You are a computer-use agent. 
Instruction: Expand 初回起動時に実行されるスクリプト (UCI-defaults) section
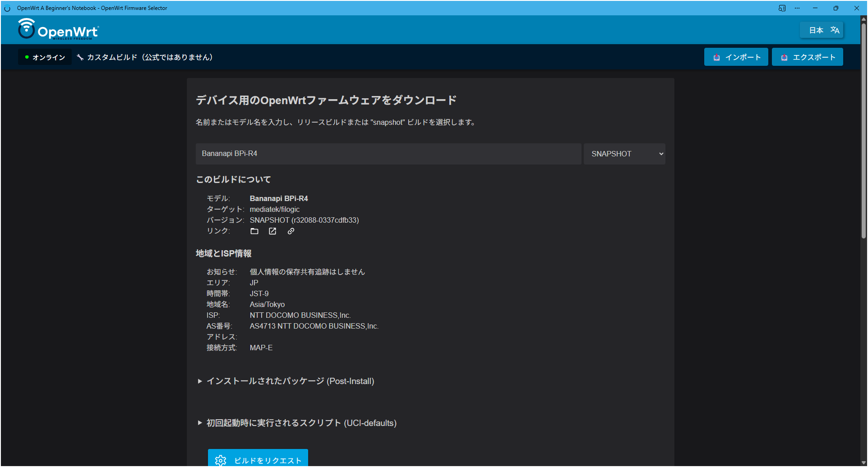(297, 423)
